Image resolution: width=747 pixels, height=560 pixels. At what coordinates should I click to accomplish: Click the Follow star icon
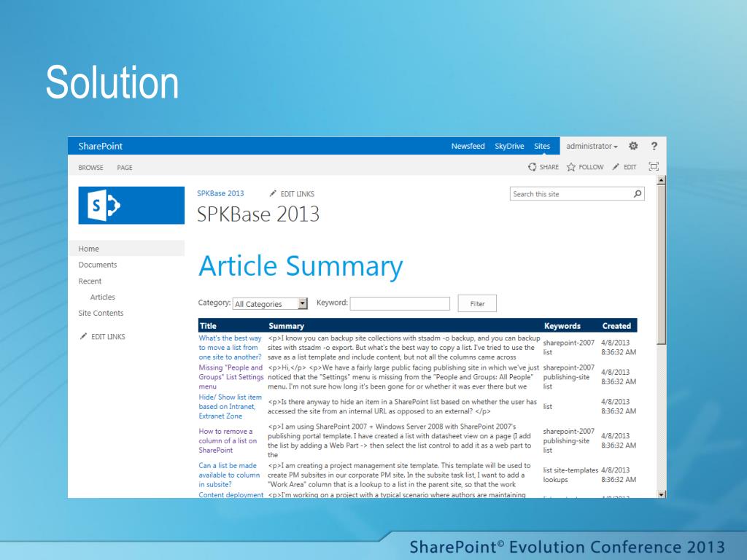570,167
